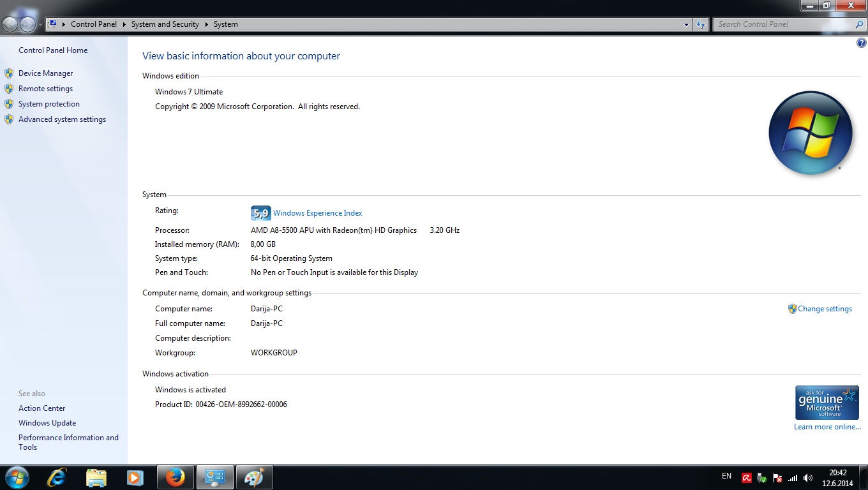Open the Windows Experience Index link
This screenshot has width=868, height=490.
[318, 213]
